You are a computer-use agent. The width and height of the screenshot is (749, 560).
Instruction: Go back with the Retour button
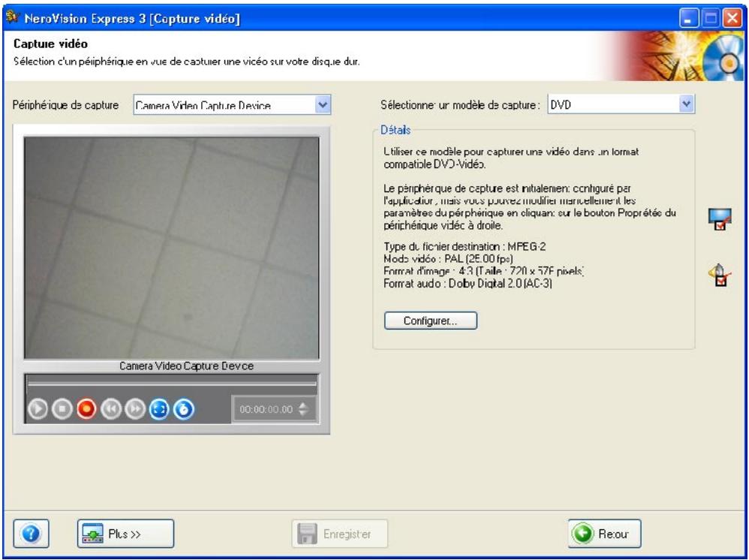[x=605, y=533]
